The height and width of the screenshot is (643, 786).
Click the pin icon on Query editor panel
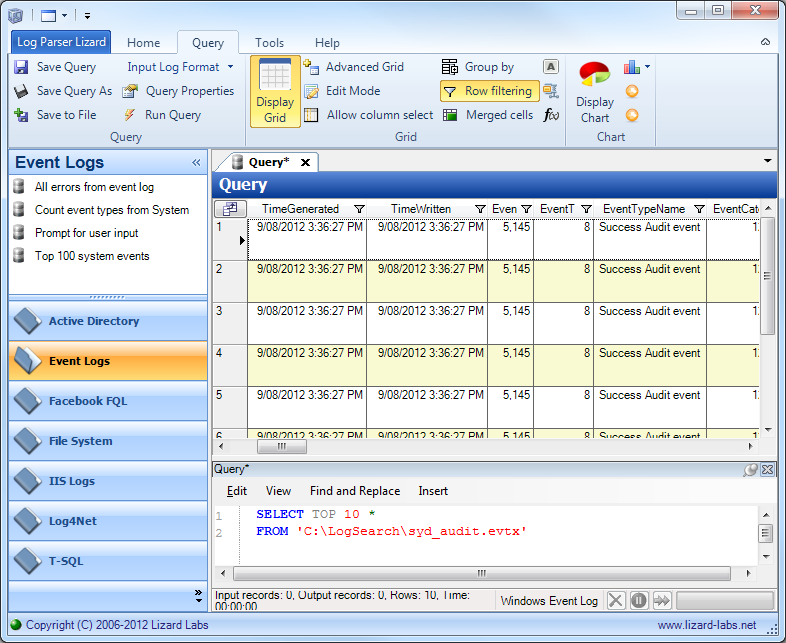coord(750,470)
